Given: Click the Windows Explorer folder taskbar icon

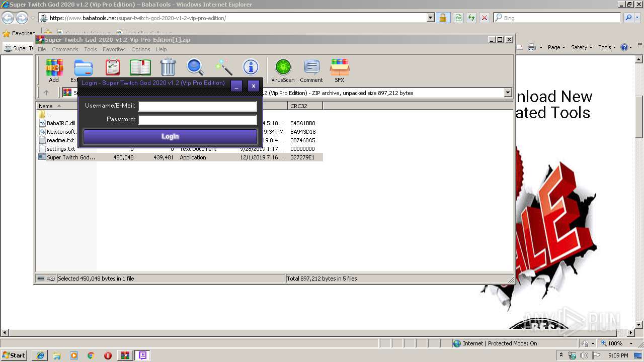Looking at the screenshot, I should 57,355.
